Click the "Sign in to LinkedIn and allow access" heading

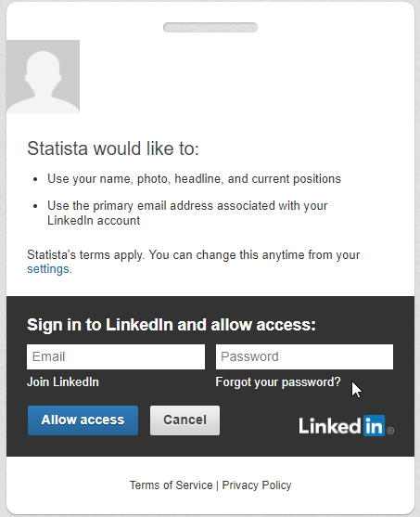point(172,325)
